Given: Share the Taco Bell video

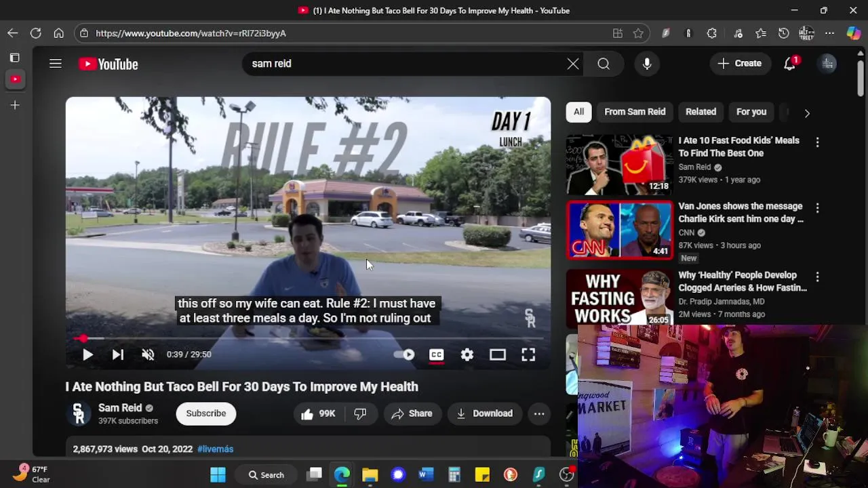Looking at the screenshot, I should pyautogui.click(x=412, y=413).
